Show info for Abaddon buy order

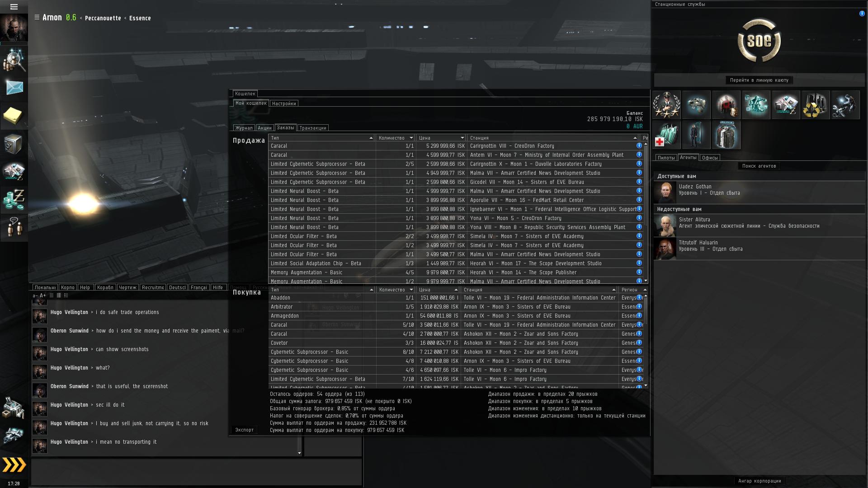point(639,297)
